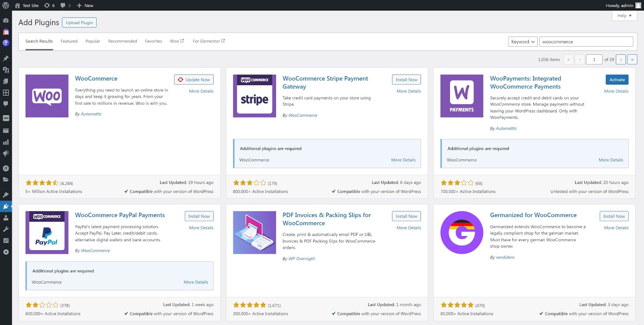This screenshot has height=325, width=644.
Task: Switch to Popular tab
Action: [93, 41]
